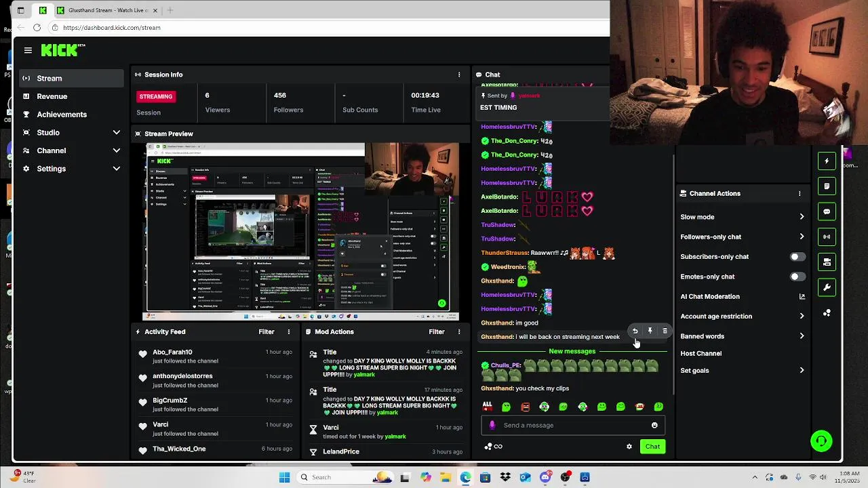Screen dimensions: 868x488
Task: Expand Account age restriction options
Action: (802, 316)
